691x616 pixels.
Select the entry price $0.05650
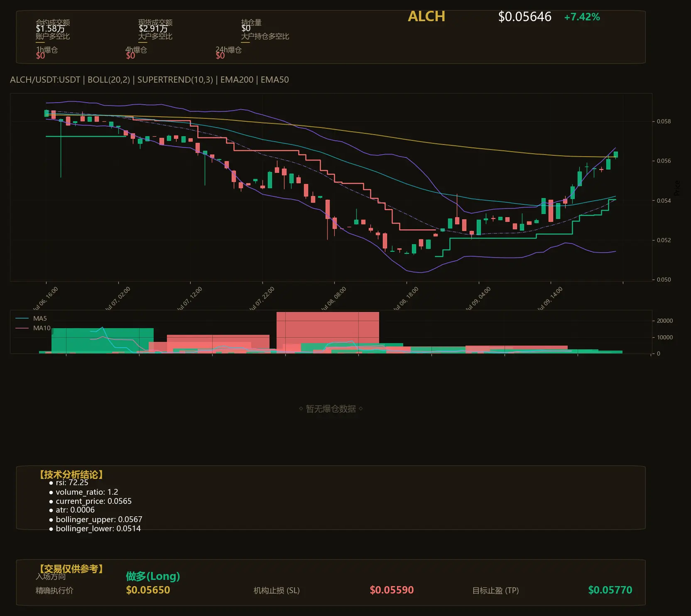click(148, 590)
